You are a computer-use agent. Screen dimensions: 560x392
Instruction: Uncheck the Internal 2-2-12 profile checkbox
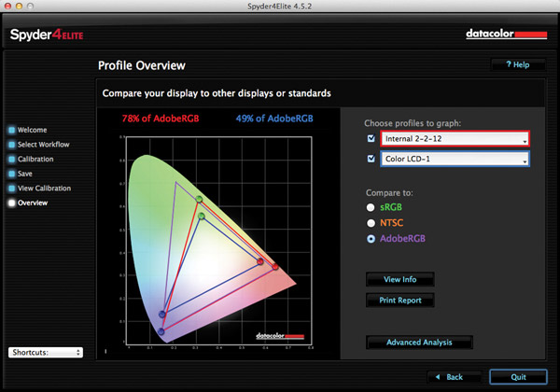pyautogui.click(x=371, y=138)
